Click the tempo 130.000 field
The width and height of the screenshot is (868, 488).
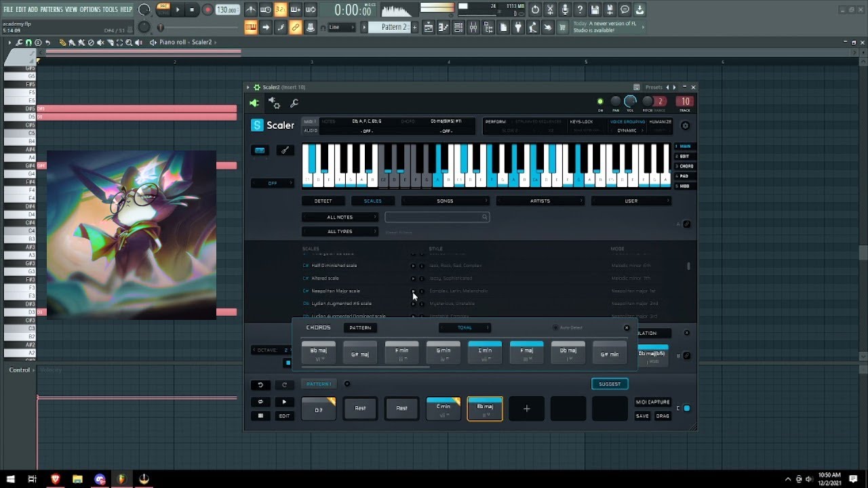tap(227, 10)
